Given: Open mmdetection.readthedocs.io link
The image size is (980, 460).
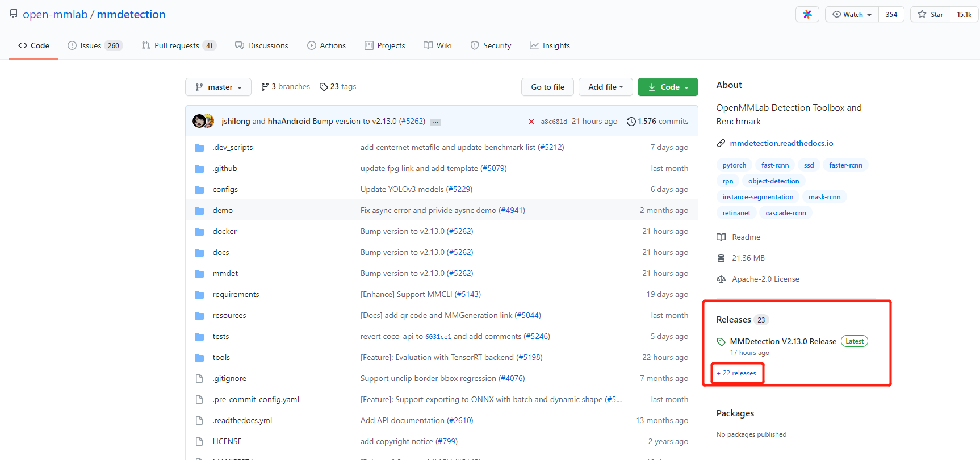Looking at the screenshot, I should click(x=781, y=143).
